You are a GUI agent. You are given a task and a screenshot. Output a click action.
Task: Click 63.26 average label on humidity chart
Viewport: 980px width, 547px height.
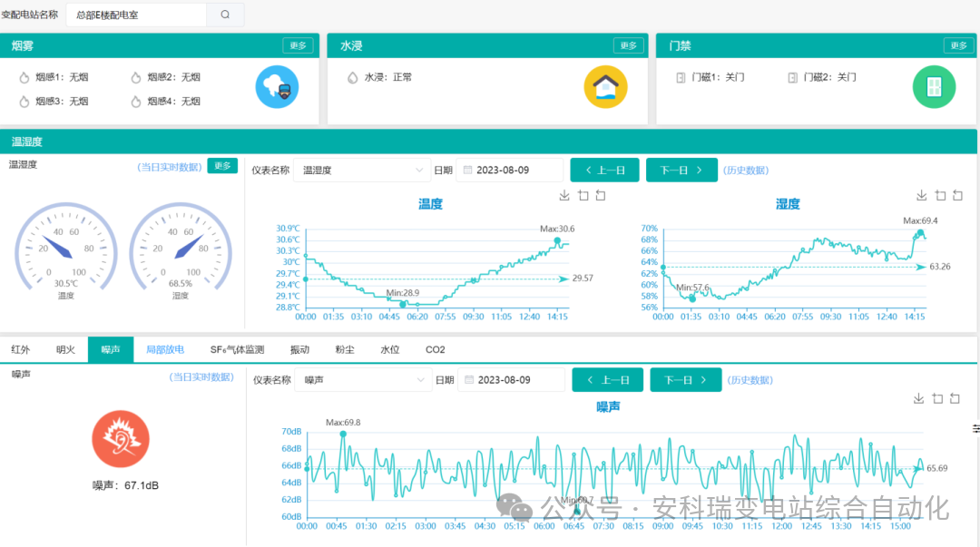(940, 267)
